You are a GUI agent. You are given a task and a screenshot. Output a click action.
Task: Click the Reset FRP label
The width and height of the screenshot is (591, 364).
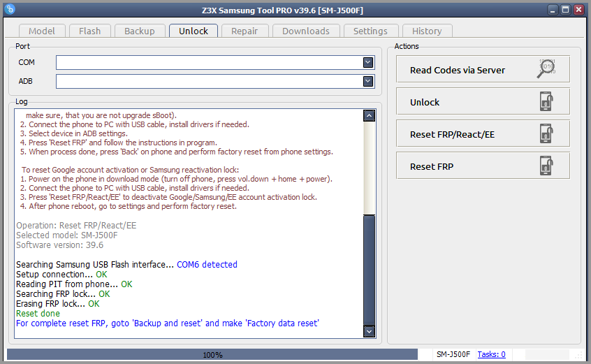[x=432, y=166]
